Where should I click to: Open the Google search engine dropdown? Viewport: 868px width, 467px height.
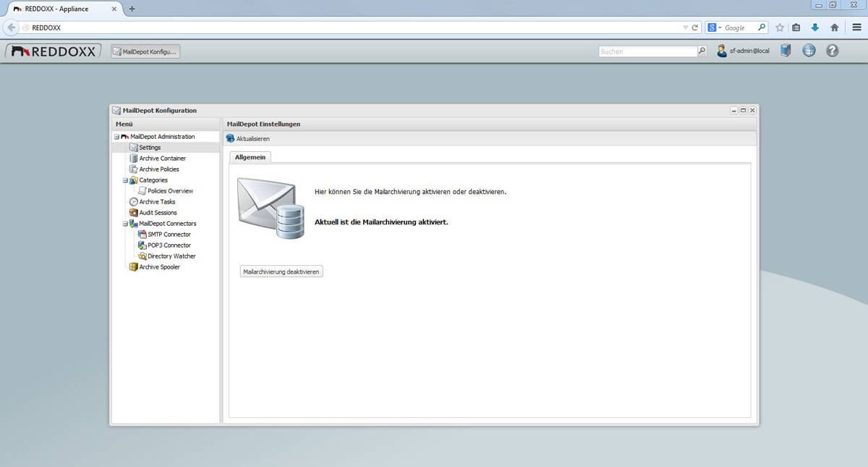click(x=715, y=28)
